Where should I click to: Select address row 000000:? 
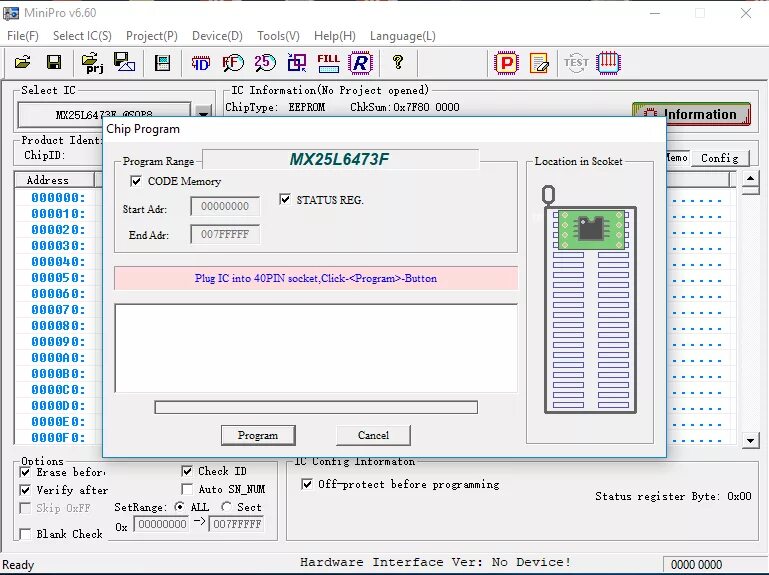(58, 198)
